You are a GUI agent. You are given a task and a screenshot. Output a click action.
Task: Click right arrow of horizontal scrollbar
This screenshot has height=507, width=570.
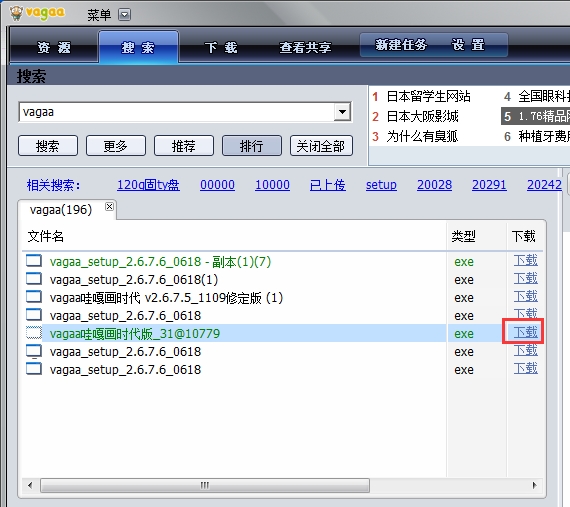[534, 485]
